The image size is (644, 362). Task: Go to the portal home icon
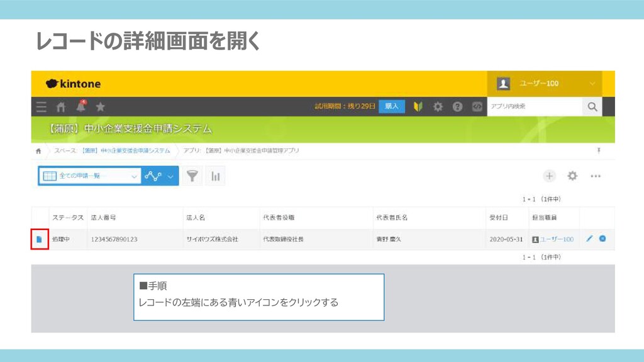coord(61,107)
